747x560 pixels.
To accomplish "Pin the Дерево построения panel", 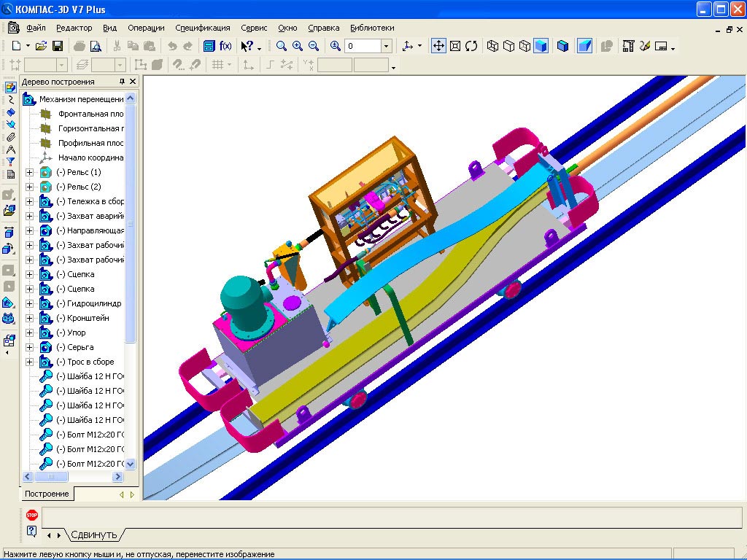I will 122,82.
